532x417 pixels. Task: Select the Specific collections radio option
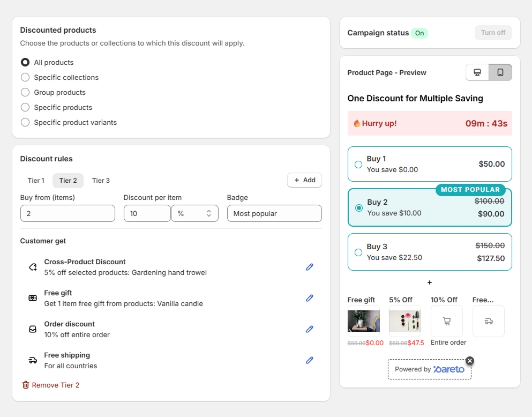[25, 77]
